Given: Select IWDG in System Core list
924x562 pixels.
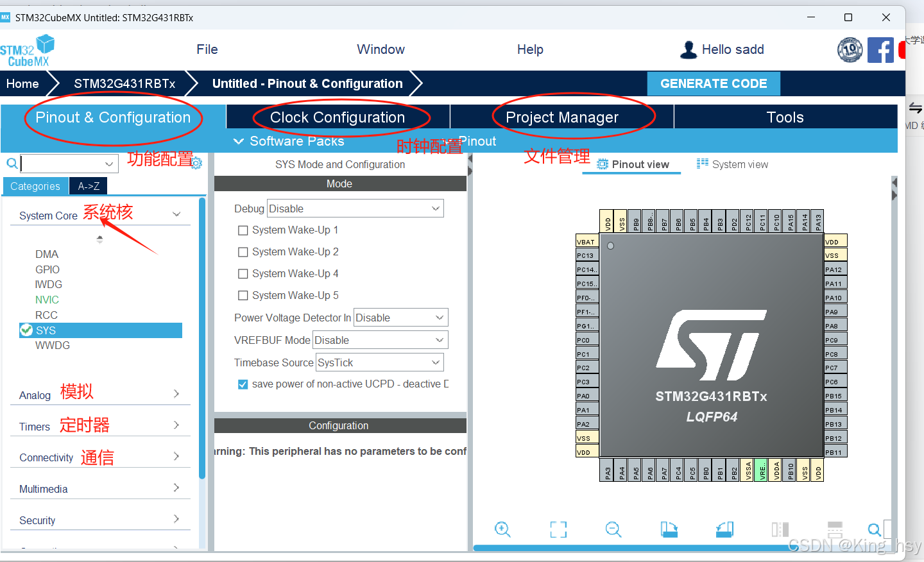Looking at the screenshot, I should pos(49,284).
